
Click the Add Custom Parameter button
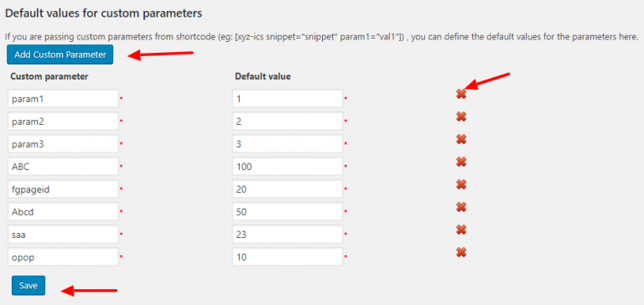click(x=60, y=54)
